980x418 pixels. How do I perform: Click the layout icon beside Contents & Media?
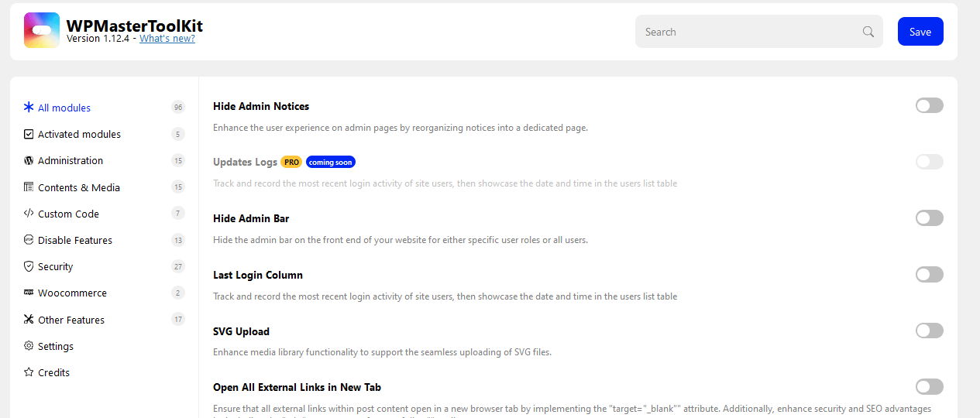29,187
